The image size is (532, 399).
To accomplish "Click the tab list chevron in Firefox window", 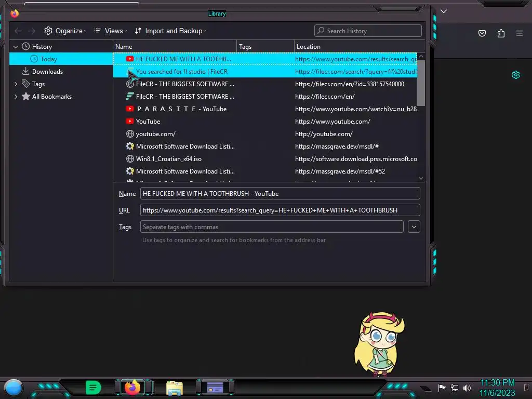I will pos(444,11).
